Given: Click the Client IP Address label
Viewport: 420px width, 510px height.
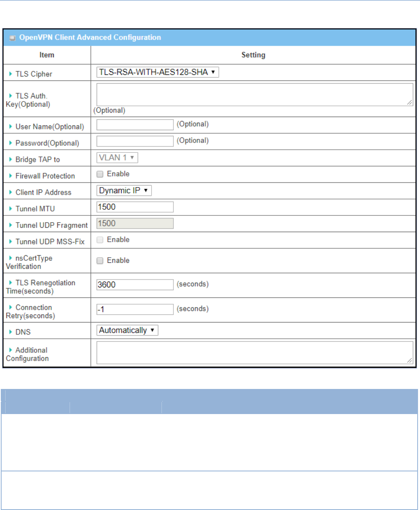Looking at the screenshot, I should 43,192.
